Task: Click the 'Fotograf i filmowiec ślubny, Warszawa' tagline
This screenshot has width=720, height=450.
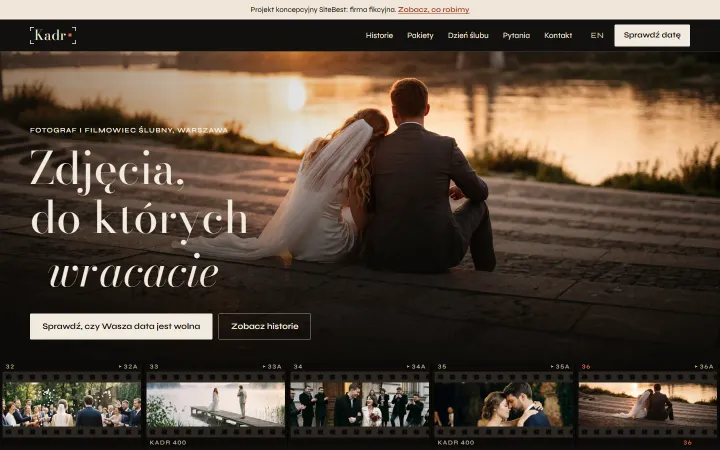Action: (x=129, y=130)
